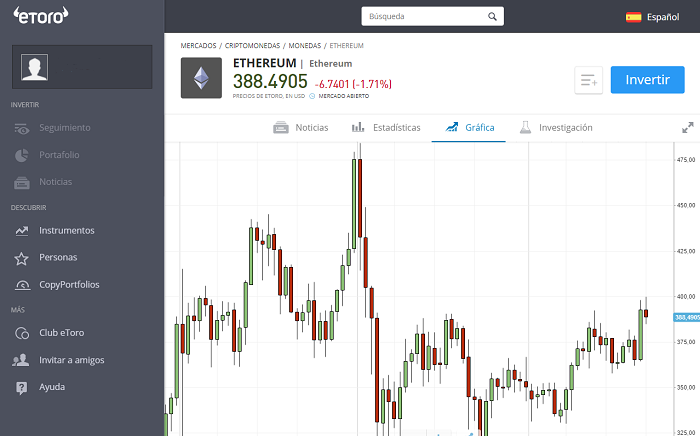
Task: Switch to the Noticias tab
Action: (x=301, y=128)
